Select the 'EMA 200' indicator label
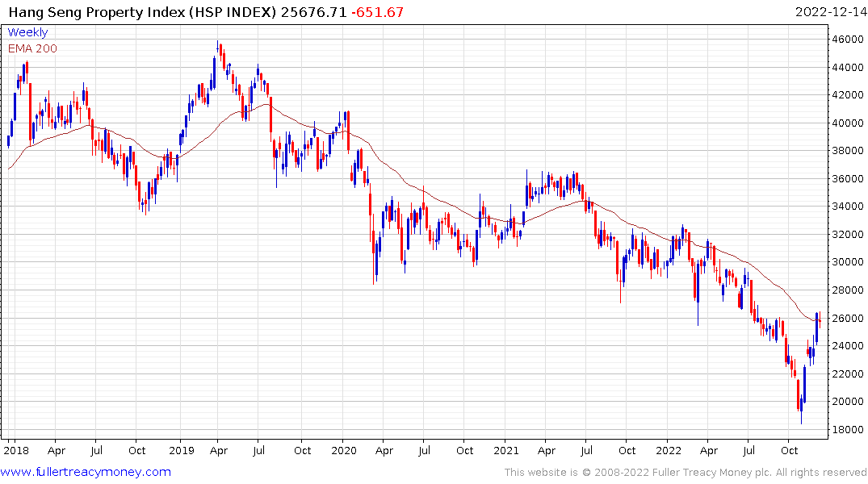The image size is (868, 484). tap(32, 48)
